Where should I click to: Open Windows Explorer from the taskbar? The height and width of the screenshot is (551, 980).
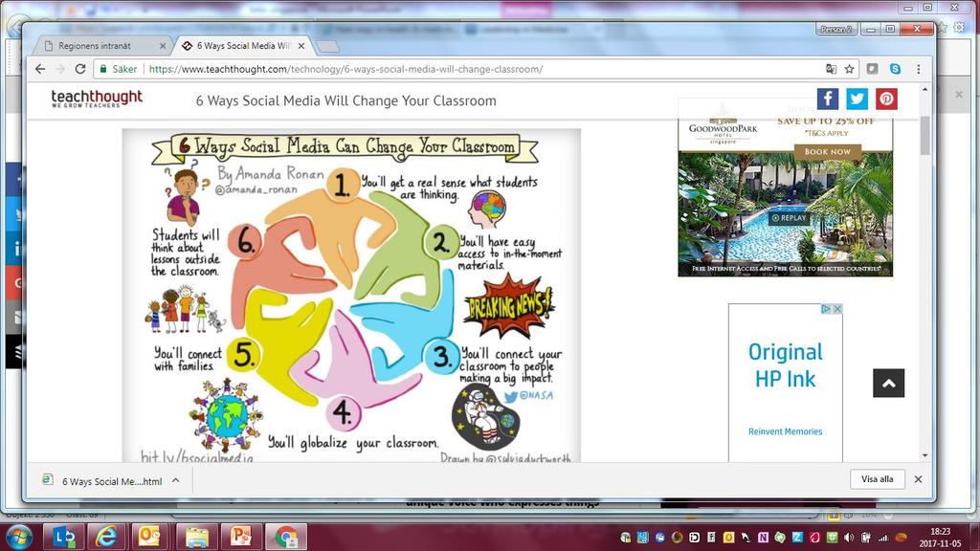(x=196, y=538)
